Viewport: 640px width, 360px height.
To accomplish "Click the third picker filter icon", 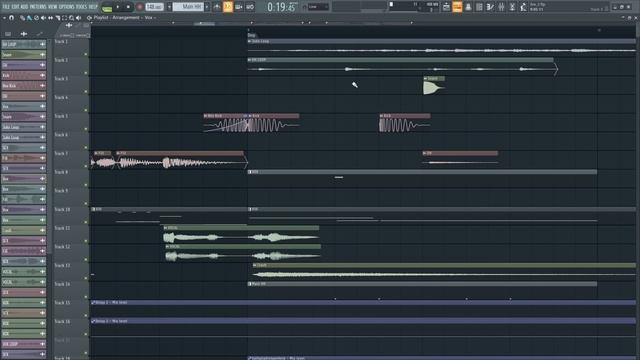I will (x=39, y=34).
